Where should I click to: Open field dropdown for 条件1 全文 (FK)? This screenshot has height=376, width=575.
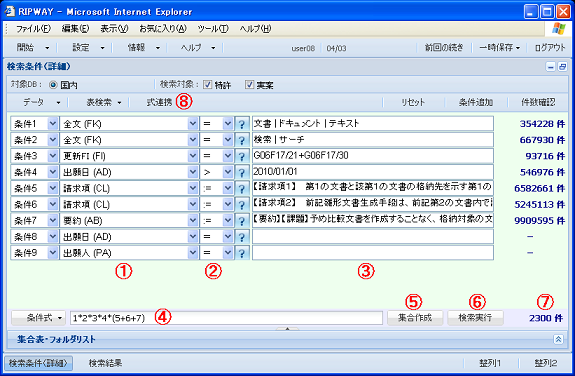193,124
